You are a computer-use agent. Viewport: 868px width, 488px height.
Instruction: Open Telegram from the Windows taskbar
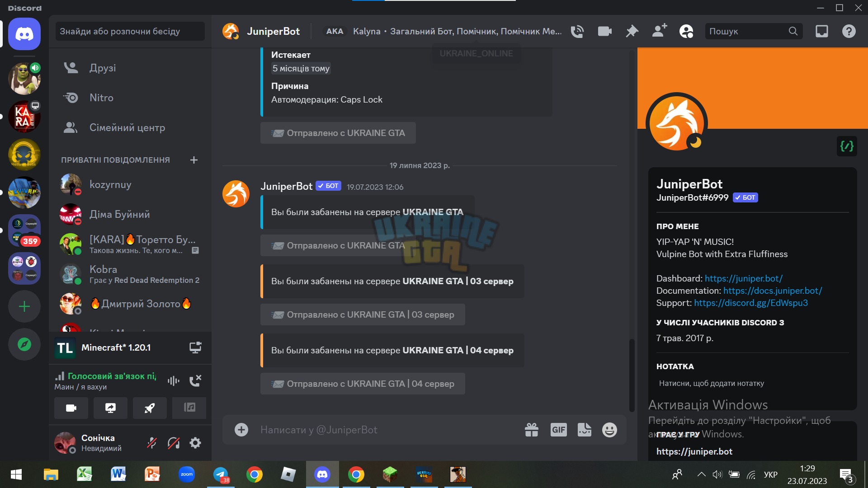[221, 474]
